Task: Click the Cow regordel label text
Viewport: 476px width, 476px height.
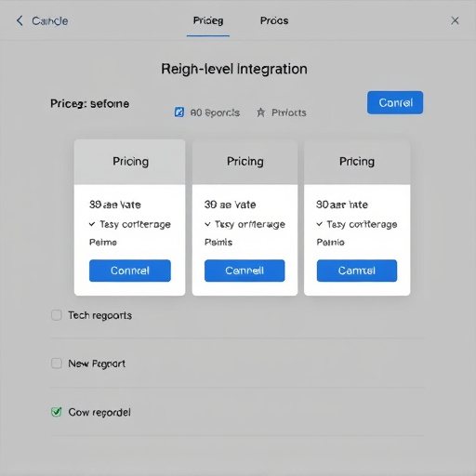Action: point(99,412)
